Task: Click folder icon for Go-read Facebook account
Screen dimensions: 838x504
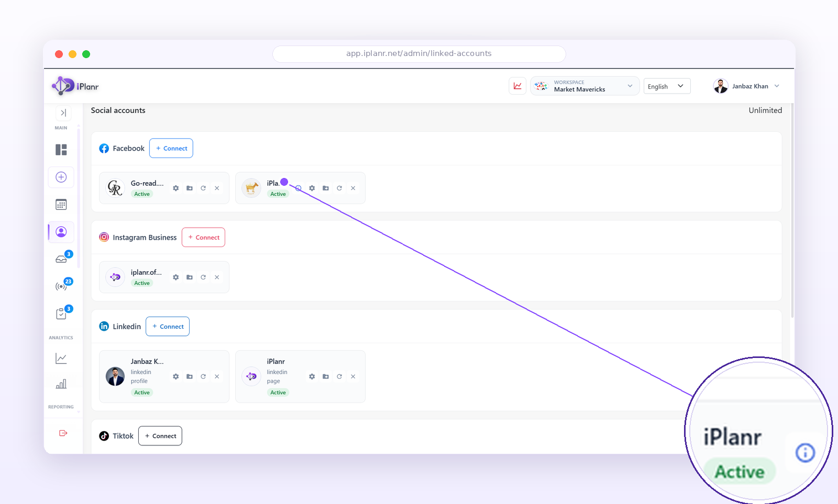Action: pos(190,188)
